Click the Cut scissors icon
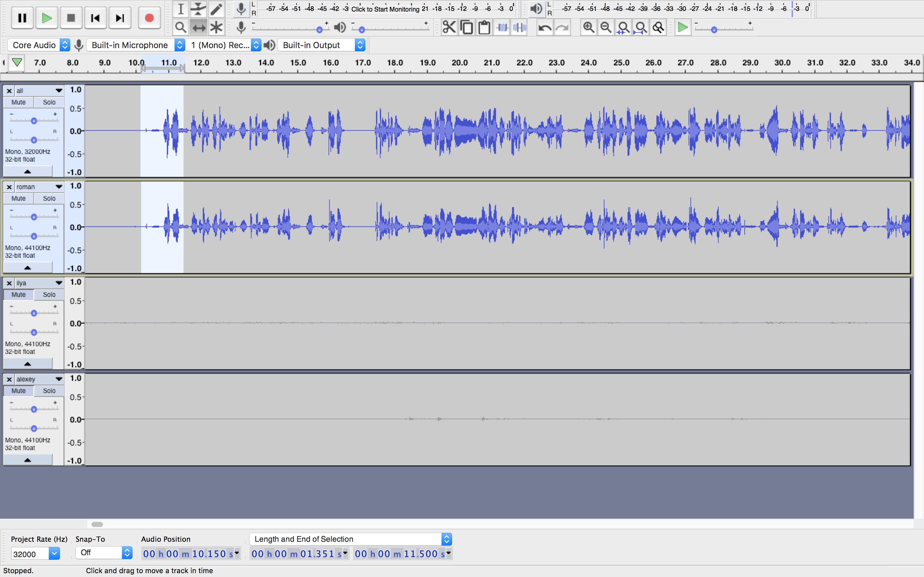 pos(449,28)
